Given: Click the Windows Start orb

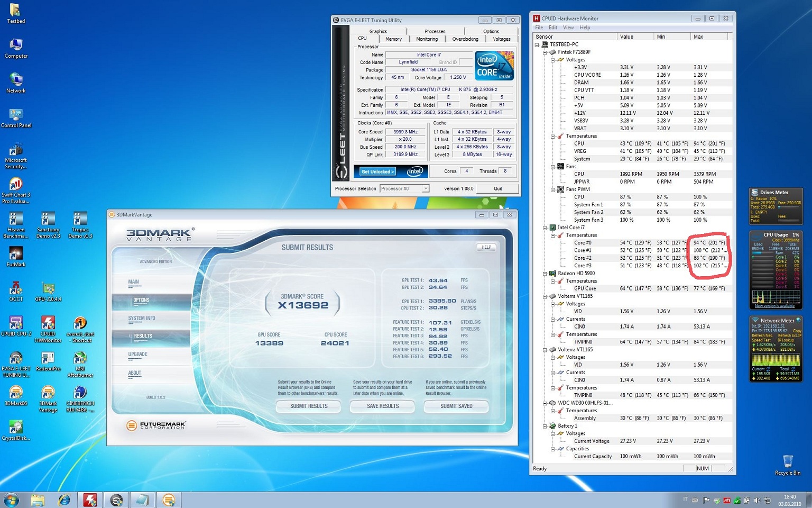Looking at the screenshot, I should 11,500.
